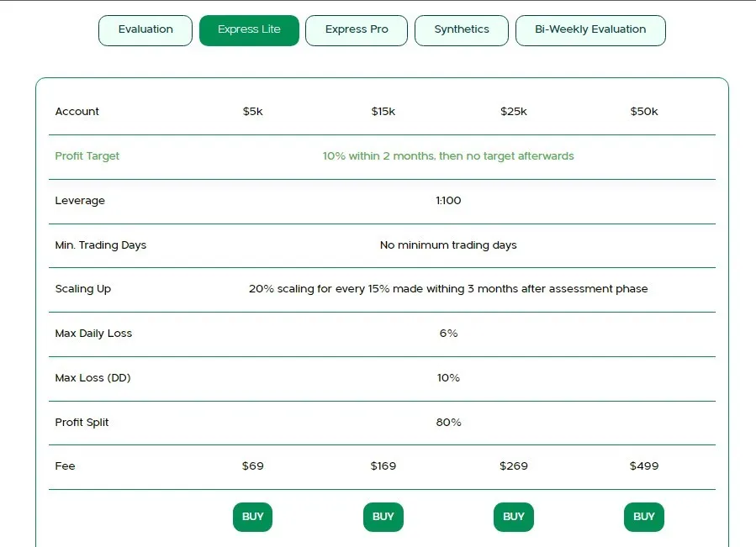Buy the $50k account for $499

pos(643,517)
